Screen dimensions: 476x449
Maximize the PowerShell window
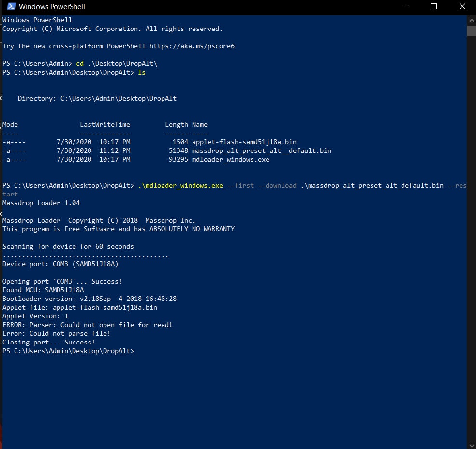click(434, 7)
